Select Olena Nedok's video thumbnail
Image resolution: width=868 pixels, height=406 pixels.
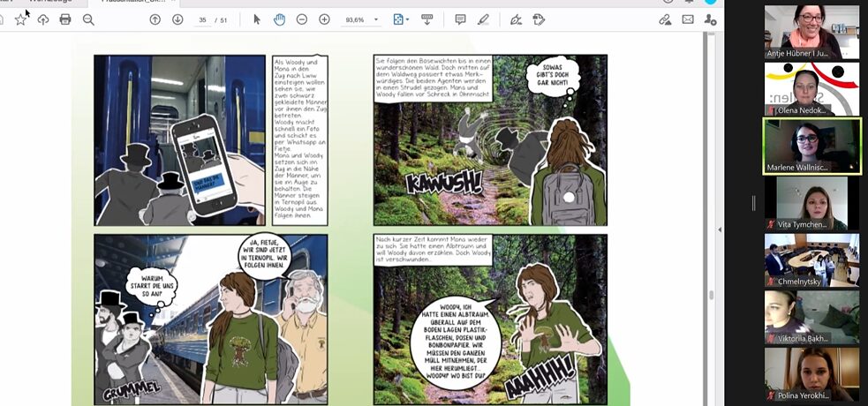811,89
